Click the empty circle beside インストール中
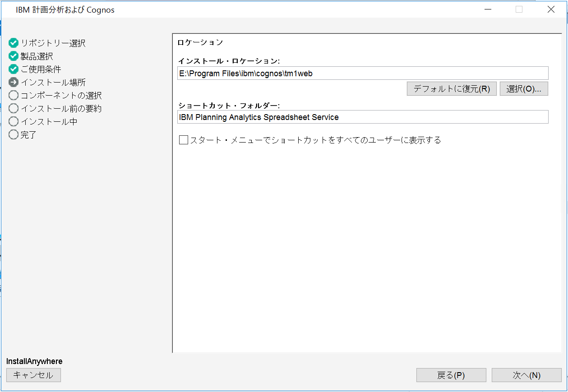This screenshot has width=568, height=392. pyautogui.click(x=14, y=122)
